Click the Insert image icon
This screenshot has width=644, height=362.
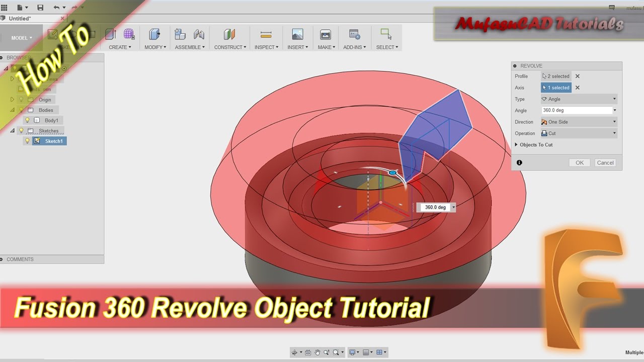297,34
